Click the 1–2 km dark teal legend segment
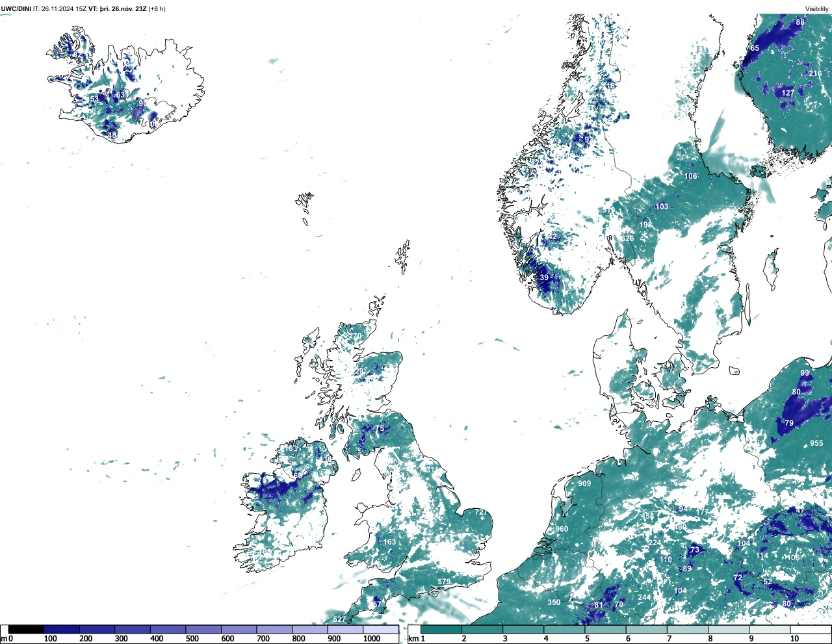The height and width of the screenshot is (644, 832). [x=441, y=630]
